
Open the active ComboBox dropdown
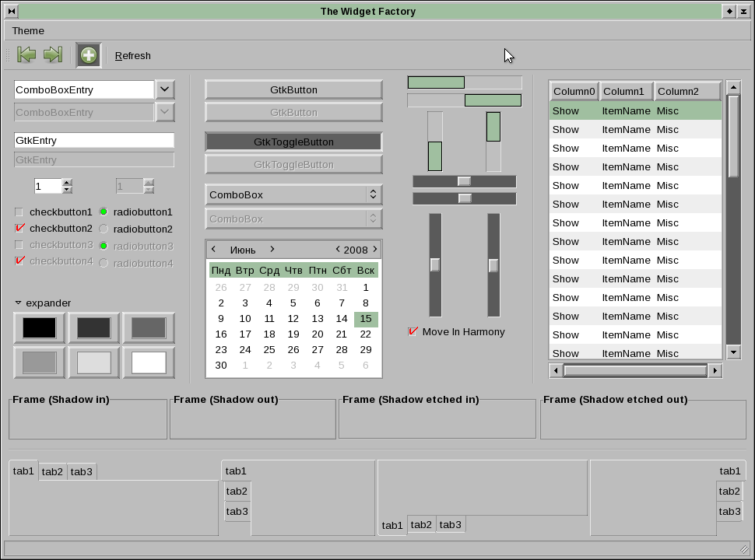click(293, 195)
